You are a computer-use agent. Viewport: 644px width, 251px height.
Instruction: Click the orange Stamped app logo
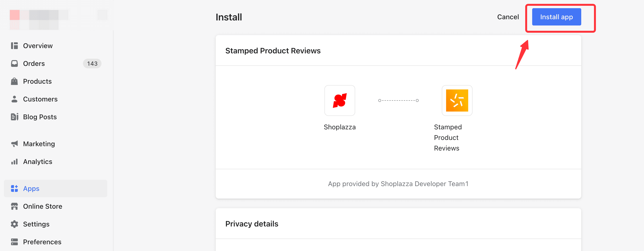click(x=457, y=100)
